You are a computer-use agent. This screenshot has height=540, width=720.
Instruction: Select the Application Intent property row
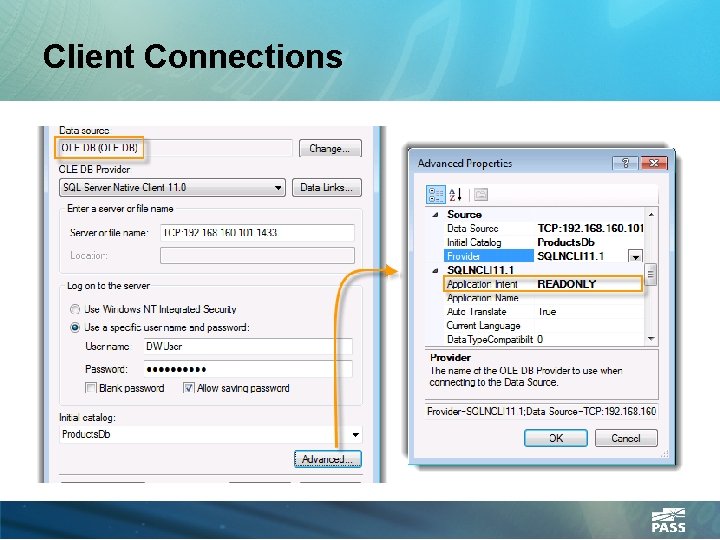tap(544, 284)
